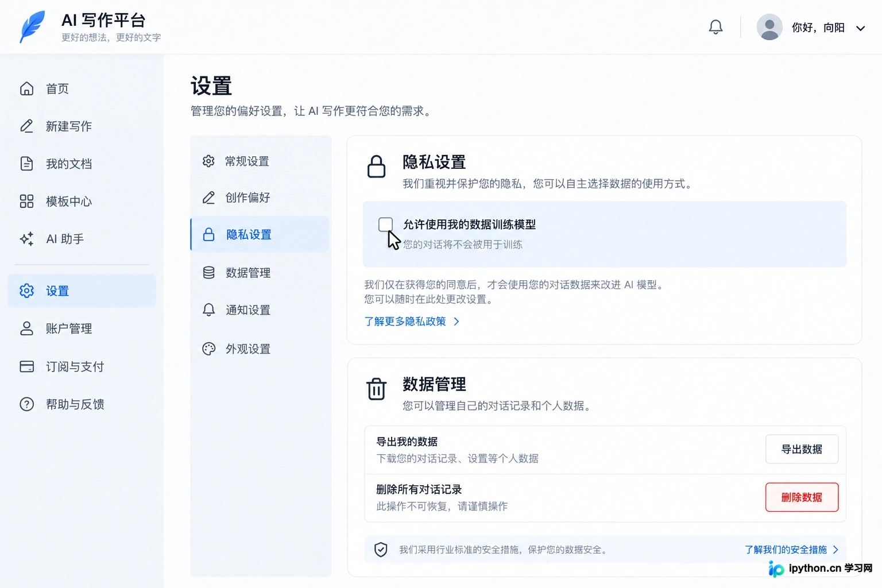Viewport: 882px width, 588px height.
Task: Switch to the 数据管理 tab
Action: 260,272
